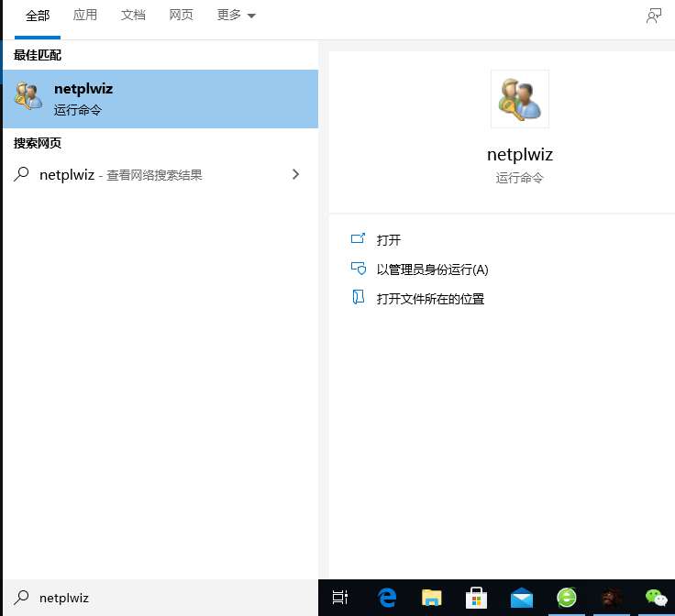
Task: Click 打开文件所在的位置
Action: (430, 298)
